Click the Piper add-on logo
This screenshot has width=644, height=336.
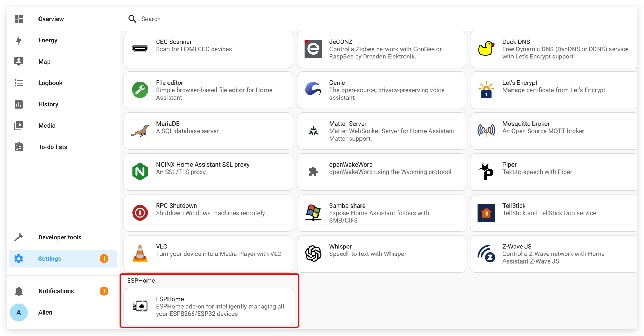click(x=486, y=171)
